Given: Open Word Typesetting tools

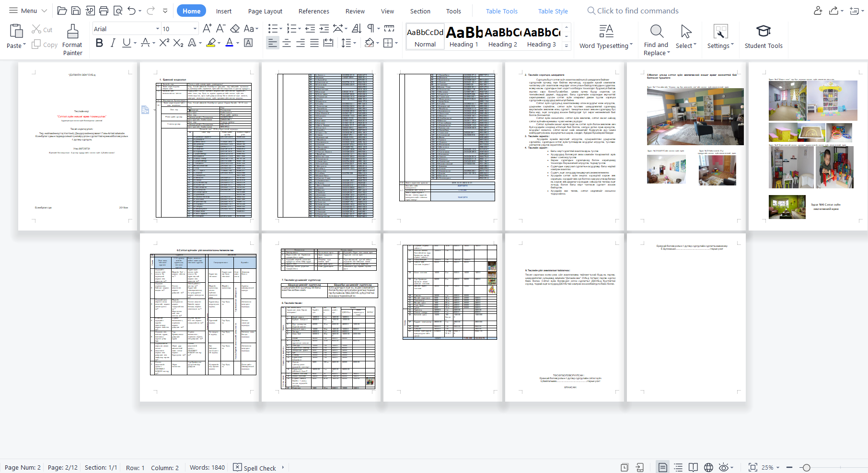Looking at the screenshot, I should coord(605,38).
